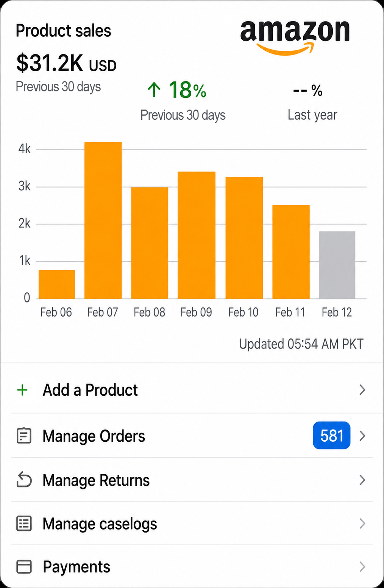Open the Payments entry
Screen dimensions: 384x588
192,567
